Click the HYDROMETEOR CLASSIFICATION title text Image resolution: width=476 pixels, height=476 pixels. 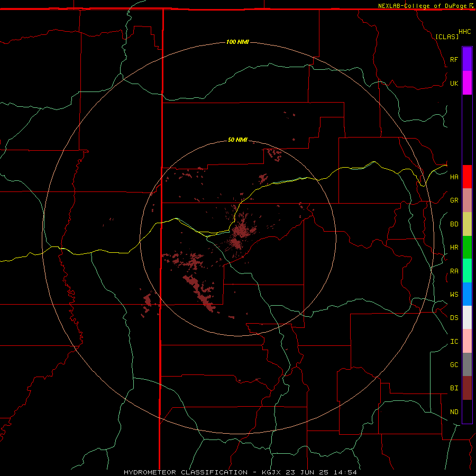tap(186, 472)
